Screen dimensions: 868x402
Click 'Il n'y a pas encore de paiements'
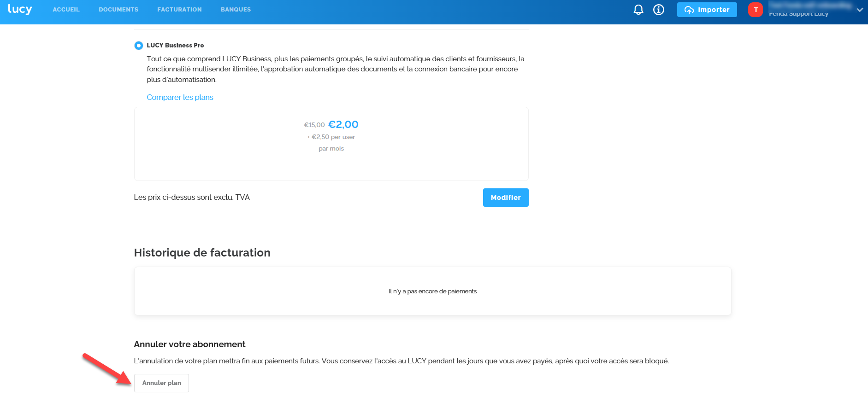433,291
